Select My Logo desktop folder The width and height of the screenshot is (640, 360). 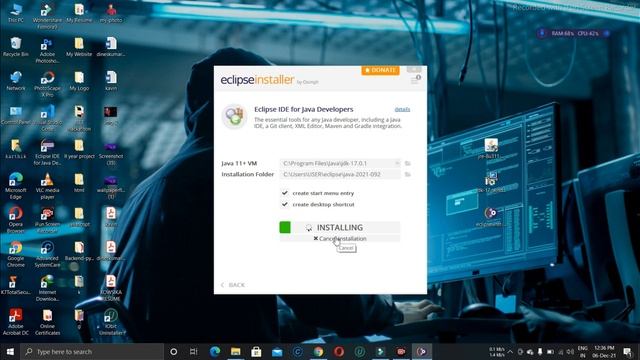click(x=79, y=80)
